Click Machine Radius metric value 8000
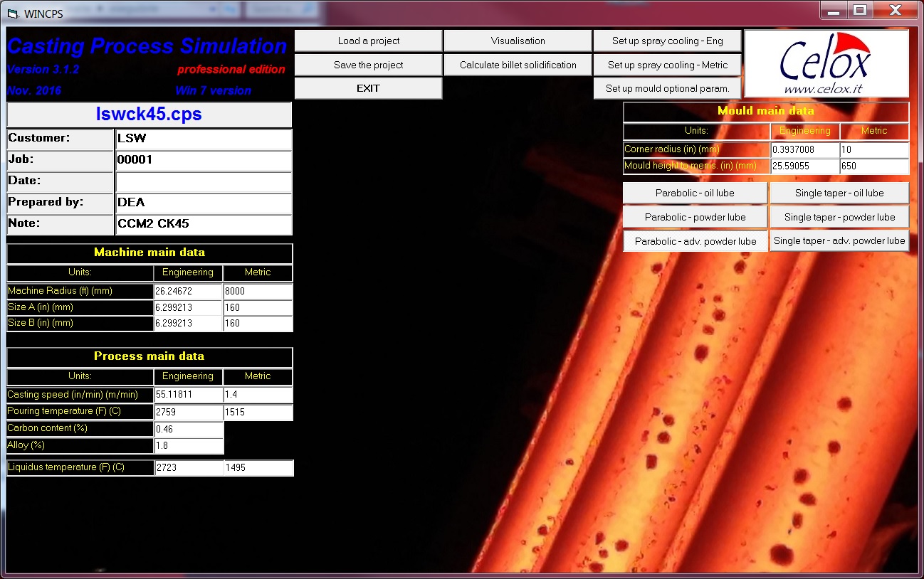The image size is (924, 579). point(258,292)
